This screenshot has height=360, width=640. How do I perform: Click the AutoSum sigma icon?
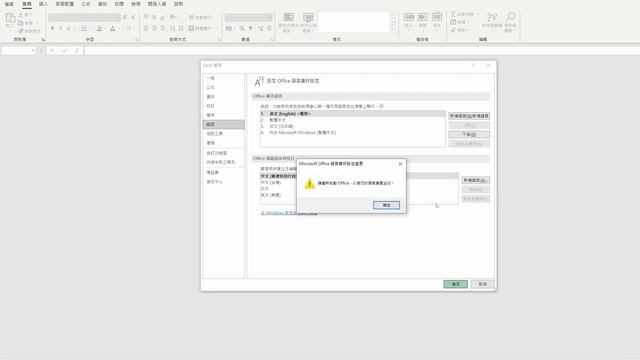pos(453,14)
